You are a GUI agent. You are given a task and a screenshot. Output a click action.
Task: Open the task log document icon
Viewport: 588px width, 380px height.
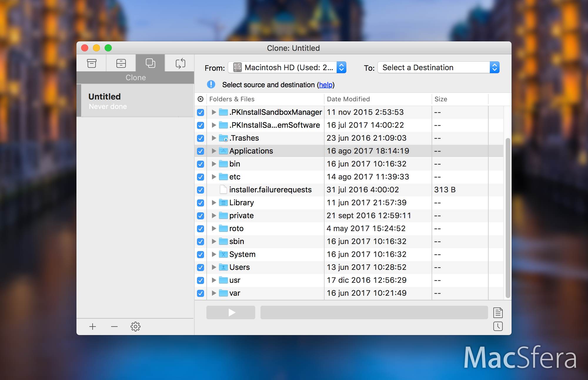pos(498,312)
